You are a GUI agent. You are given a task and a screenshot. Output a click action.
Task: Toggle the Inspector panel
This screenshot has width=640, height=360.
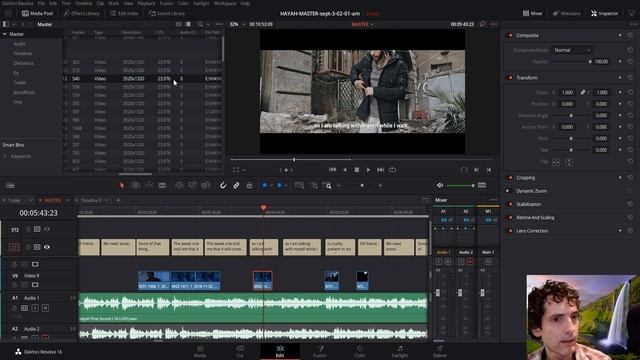[604, 13]
